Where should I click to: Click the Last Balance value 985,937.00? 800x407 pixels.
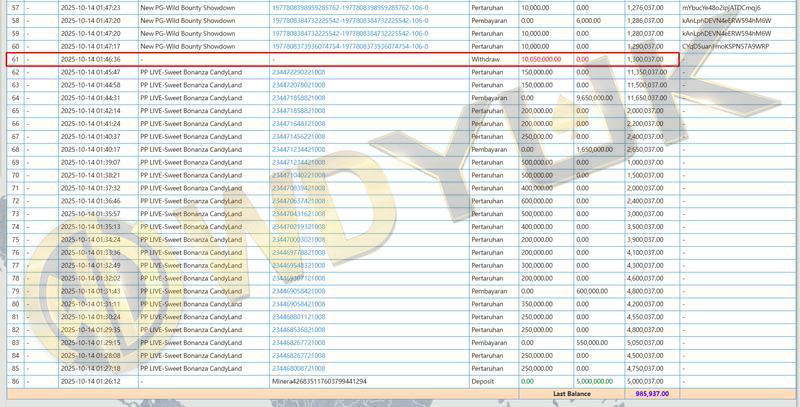[655, 394]
